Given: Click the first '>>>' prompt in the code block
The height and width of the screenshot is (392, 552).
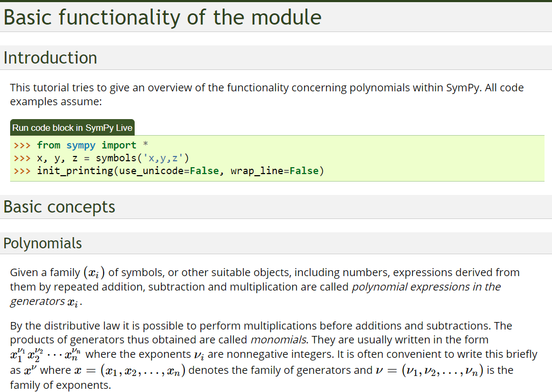Looking at the screenshot, I should 22,145.
